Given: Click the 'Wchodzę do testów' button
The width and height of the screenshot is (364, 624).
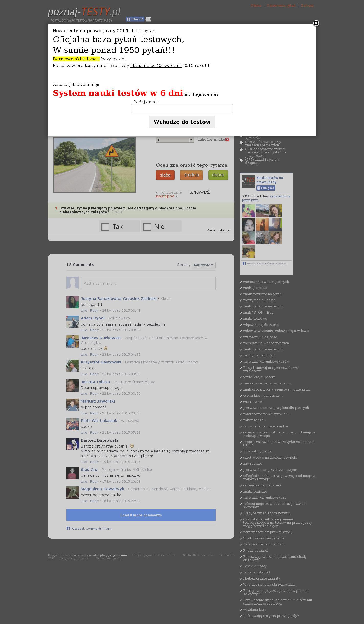Looking at the screenshot, I should (182, 122).
